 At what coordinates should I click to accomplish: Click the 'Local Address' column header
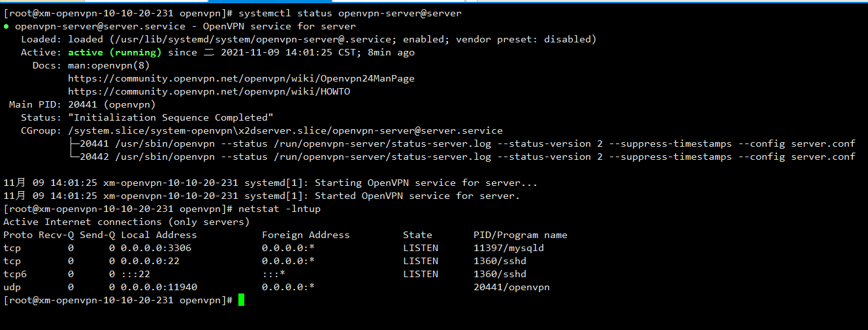159,235
